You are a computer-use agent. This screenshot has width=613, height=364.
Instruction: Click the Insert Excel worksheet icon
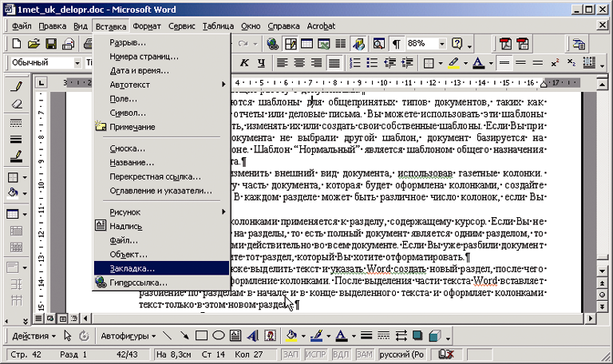click(x=324, y=43)
